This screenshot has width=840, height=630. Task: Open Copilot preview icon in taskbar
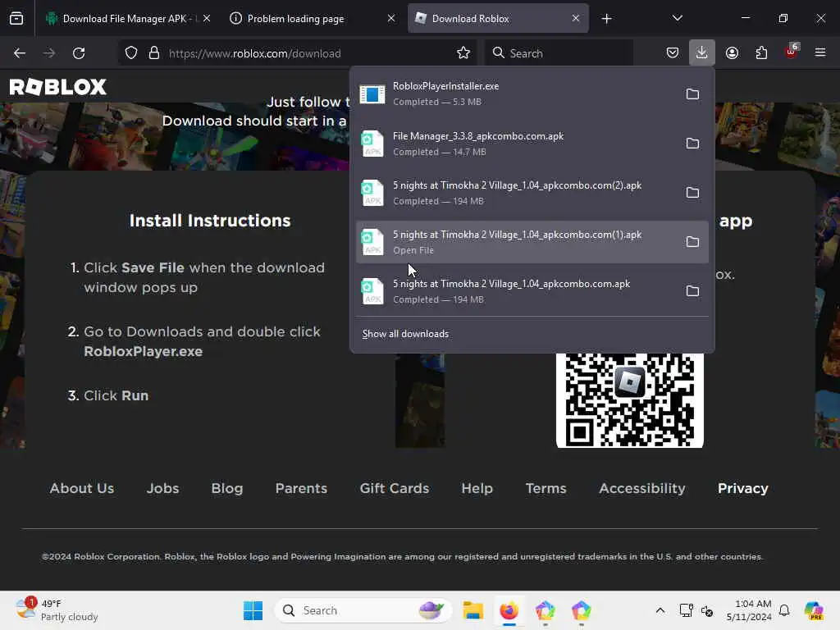(814, 610)
